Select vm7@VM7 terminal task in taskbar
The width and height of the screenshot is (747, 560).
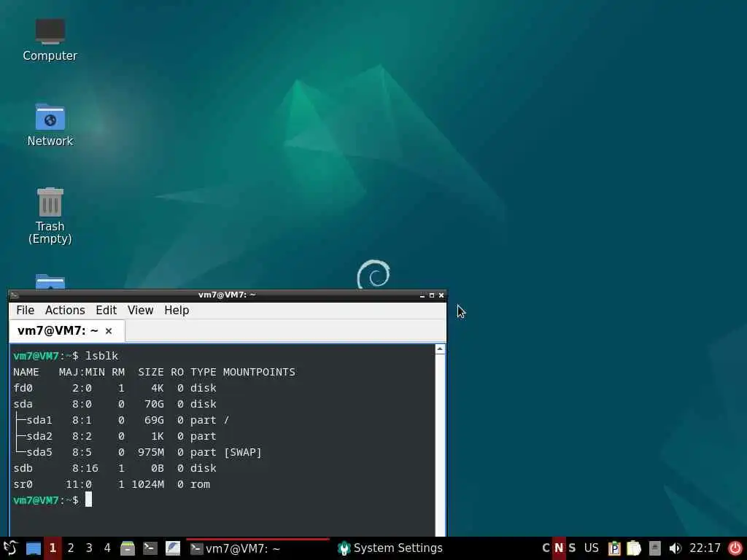coord(258,548)
